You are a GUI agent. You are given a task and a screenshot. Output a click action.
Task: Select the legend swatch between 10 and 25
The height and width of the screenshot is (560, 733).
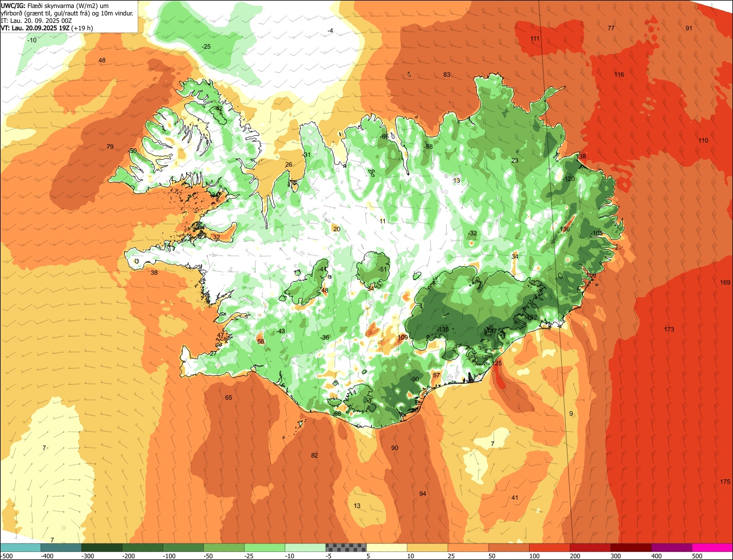click(427, 547)
